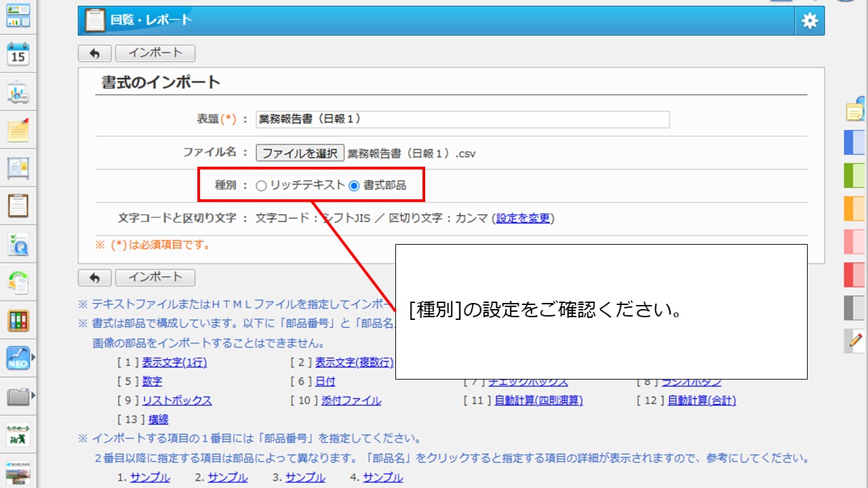The height and width of the screenshot is (488, 868).
Task: Click the 表題 text input field
Action: pos(462,119)
